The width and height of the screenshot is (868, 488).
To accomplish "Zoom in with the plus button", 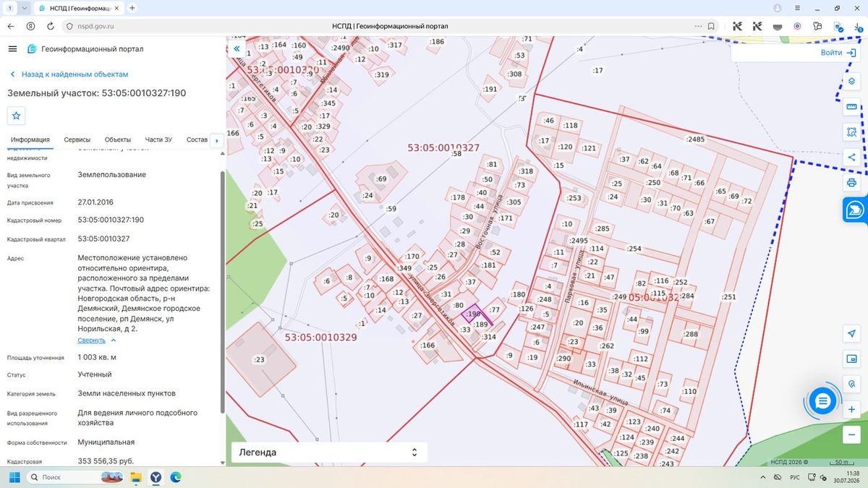I will click(x=851, y=409).
